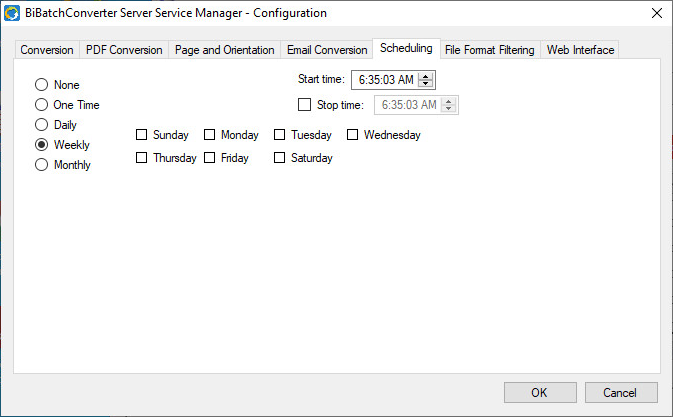Screen dimensions: 673x417
Task: Click the BiBatchConverter app icon in title bar
Action: tap(13, 13)
